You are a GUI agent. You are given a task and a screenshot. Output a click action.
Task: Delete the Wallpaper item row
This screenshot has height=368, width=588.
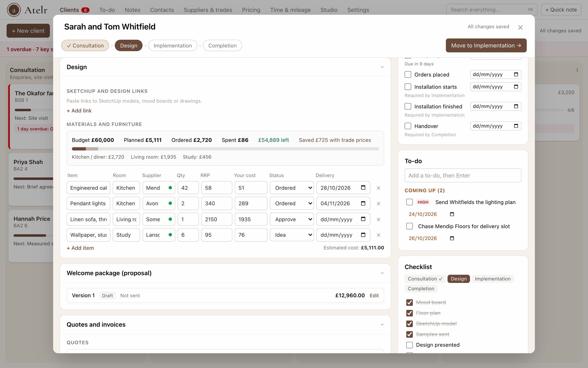[378, 235]
